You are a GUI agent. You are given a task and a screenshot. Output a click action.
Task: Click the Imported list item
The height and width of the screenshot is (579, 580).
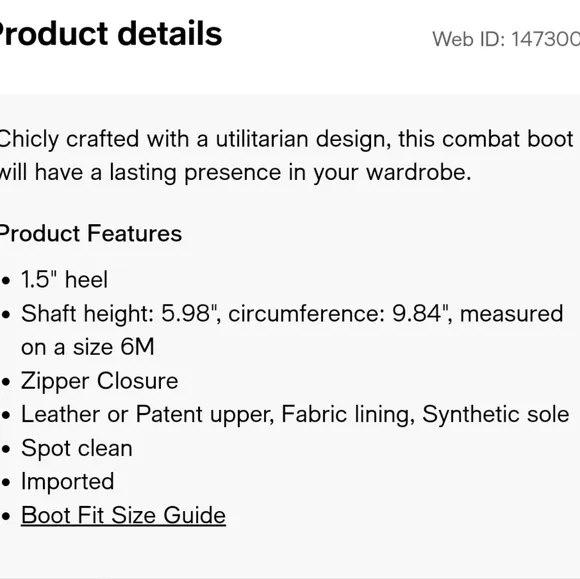[x=67, y=481]
